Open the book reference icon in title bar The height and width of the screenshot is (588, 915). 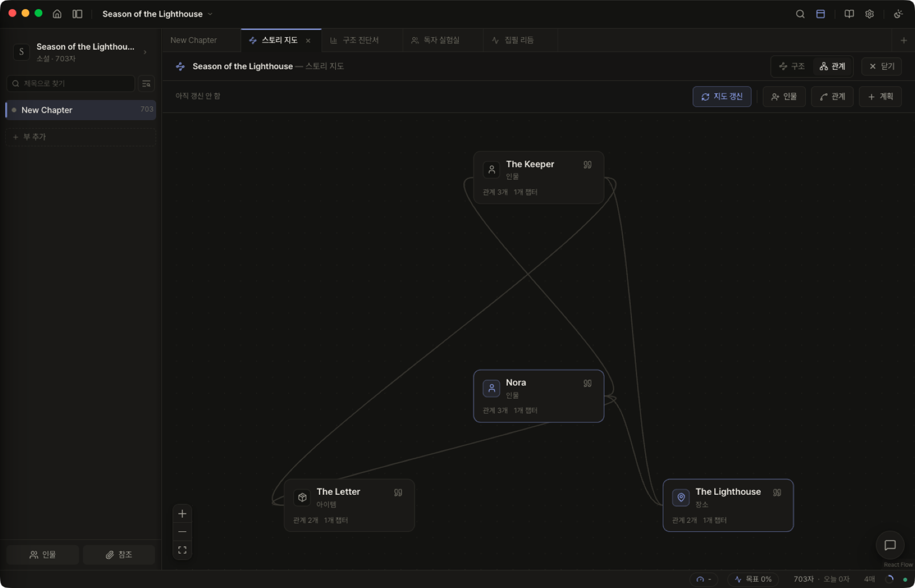pos(849,14)
